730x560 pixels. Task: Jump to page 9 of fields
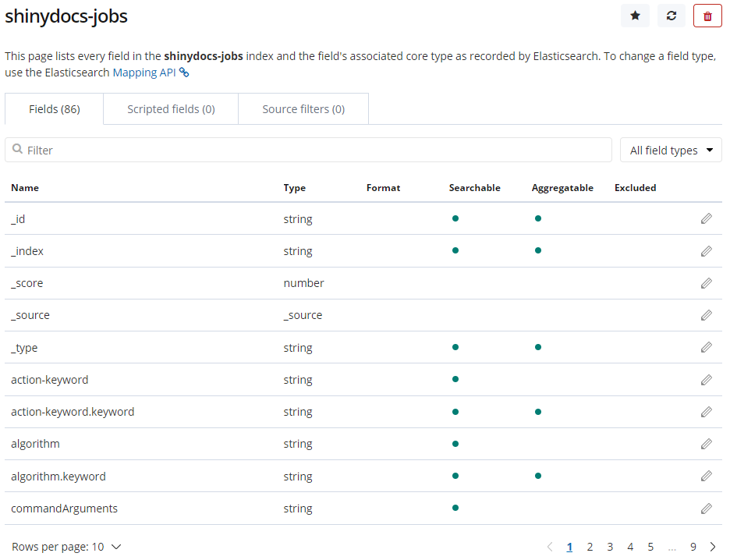(693, 547)
